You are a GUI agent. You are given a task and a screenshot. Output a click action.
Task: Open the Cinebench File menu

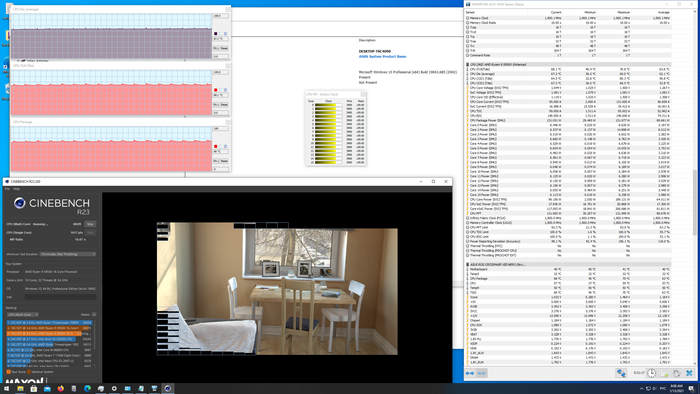[x=7, y=189]
